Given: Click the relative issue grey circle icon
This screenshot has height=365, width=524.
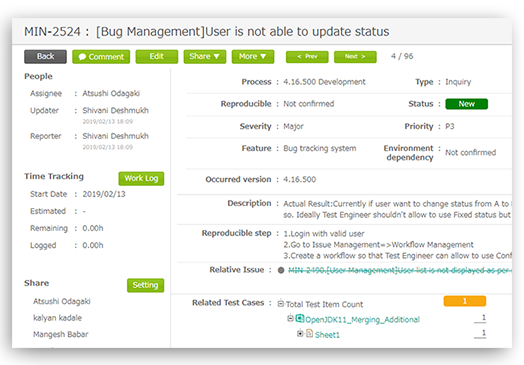Looking at the screenshot, I should pyautogui.click(x=281, y=270).
